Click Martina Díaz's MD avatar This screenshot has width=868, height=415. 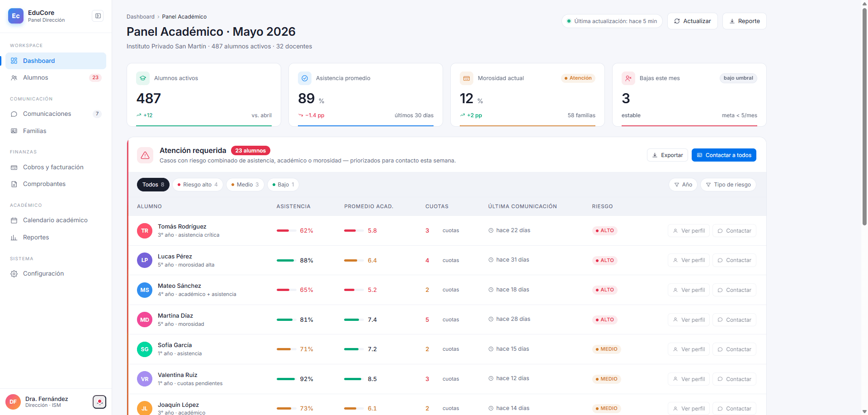[145, 320]
